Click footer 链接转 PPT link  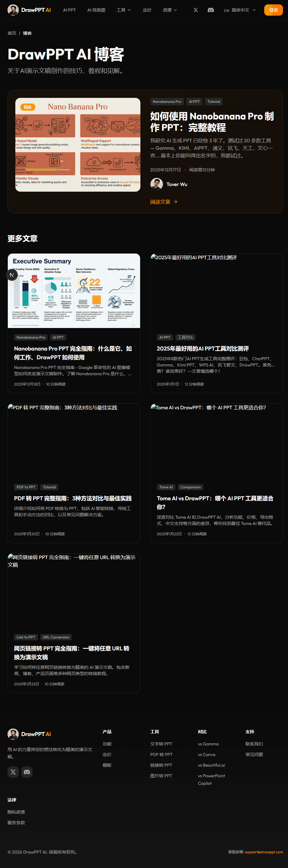161,765
